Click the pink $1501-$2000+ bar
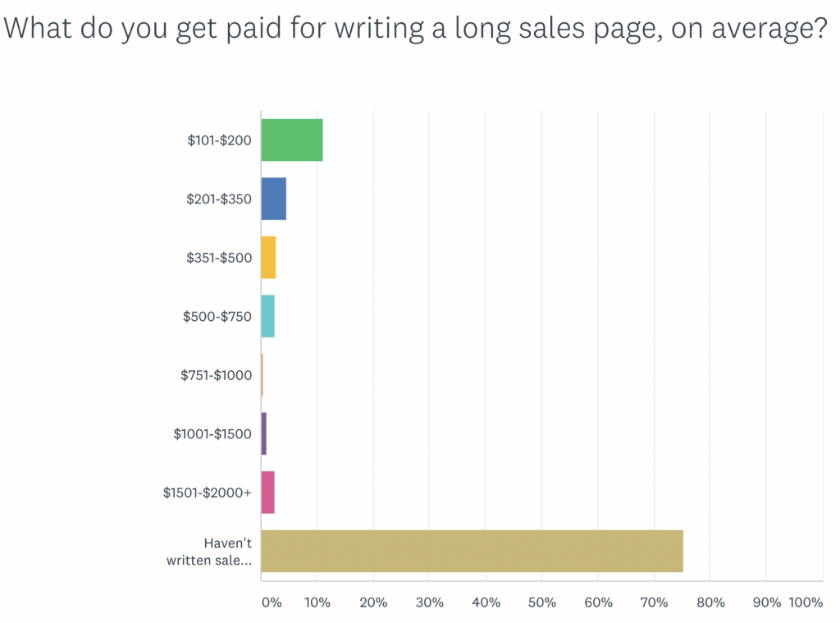Image resolution: width=840 pixels, height=623 pixels. pos(268,492)
